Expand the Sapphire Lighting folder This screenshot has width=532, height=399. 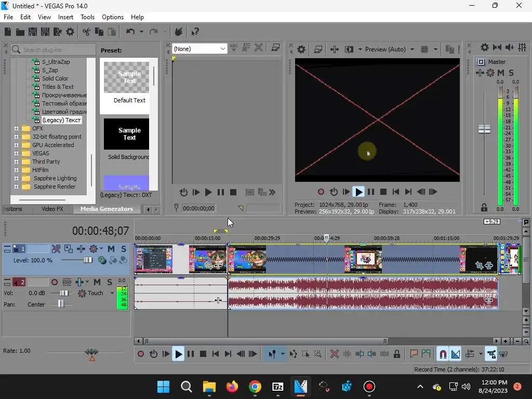pyautogui.click(x=16, y=179)
